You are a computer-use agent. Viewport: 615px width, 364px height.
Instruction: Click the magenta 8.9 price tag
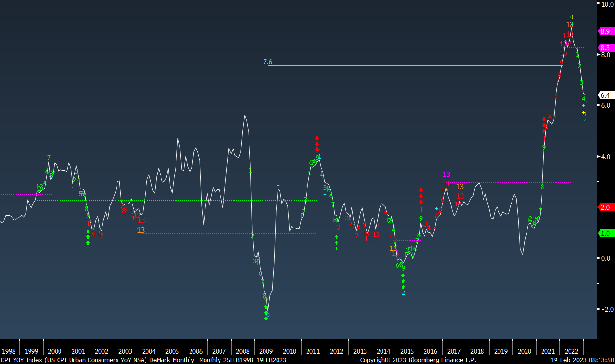[605, 31]
